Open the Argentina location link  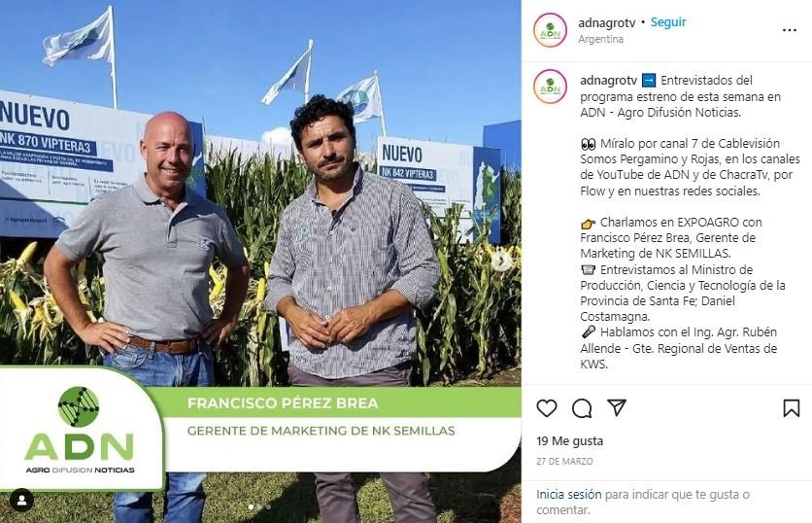[x=600, y=39]
